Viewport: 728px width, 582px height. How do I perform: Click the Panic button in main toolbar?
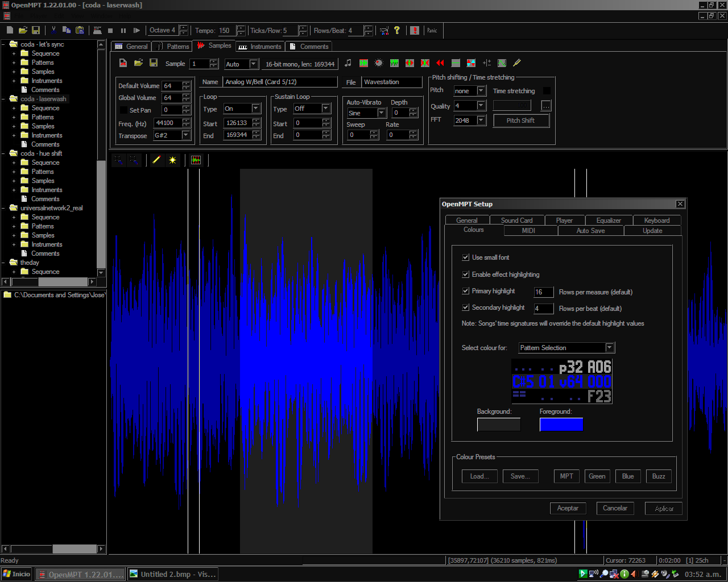[x=432, y=31]
